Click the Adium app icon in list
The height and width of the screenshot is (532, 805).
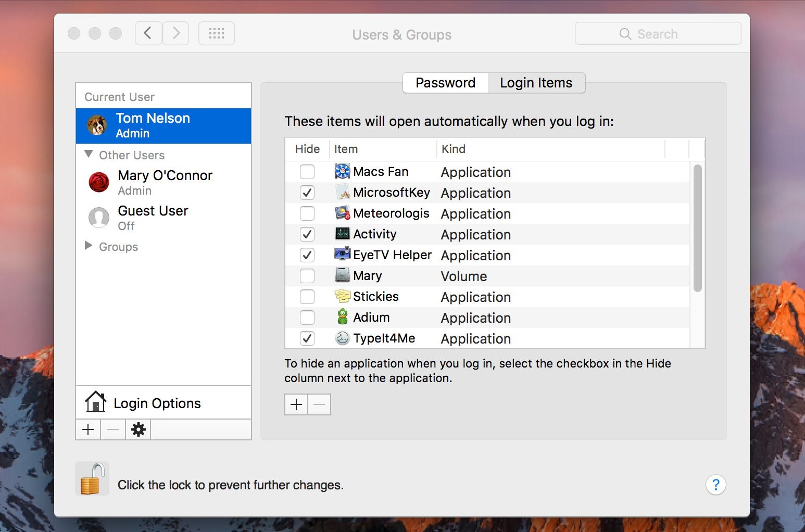pyautogui.click(x=342, y=317)
